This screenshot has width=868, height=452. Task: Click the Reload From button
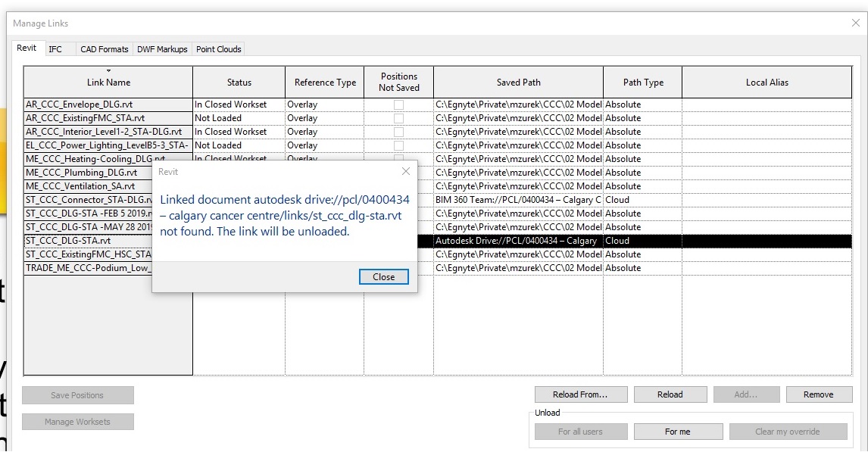(x=580, y=394)
